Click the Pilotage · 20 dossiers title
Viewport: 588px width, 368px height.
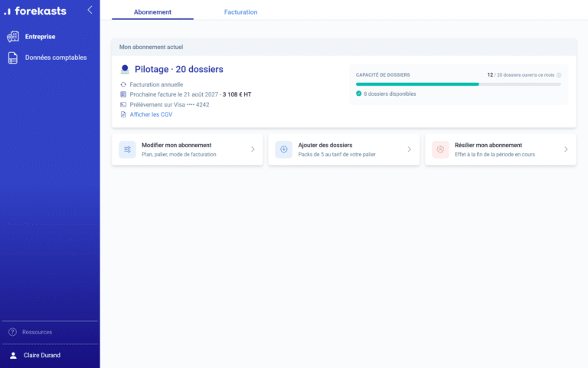click(x=179, y=69)
